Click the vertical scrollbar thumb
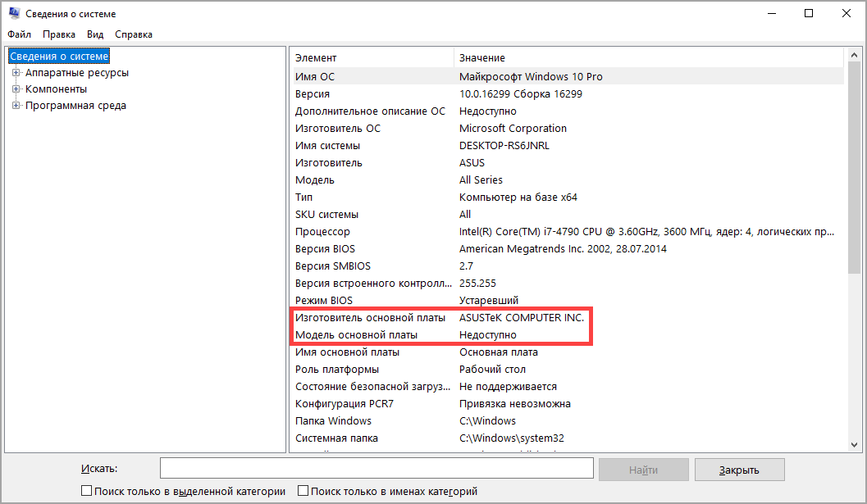Viewport: 867px width, 504px height. point(854,167)
